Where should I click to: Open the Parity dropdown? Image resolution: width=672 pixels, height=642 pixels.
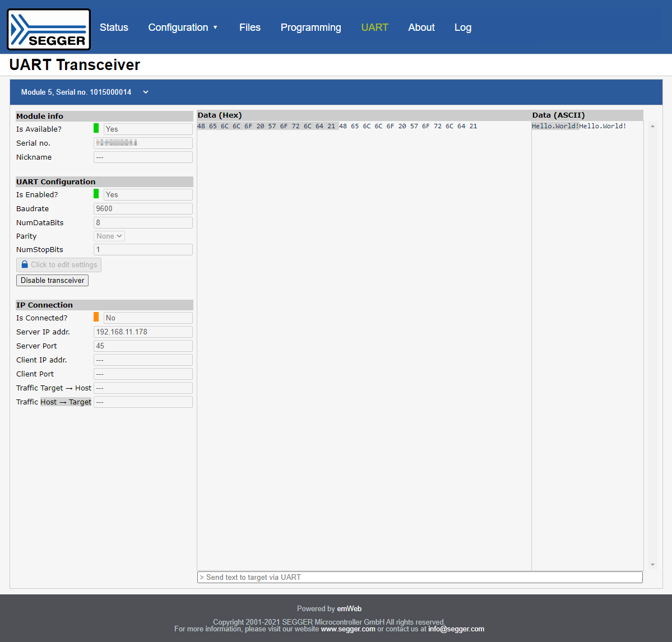coord(109,236)
